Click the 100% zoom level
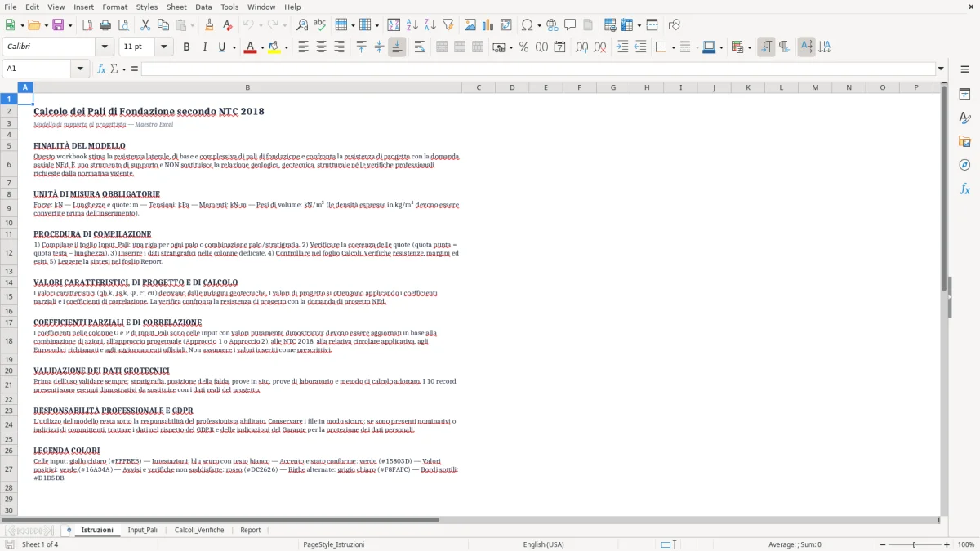Viewport: 980px width, 551px height. tap(966, 544)
